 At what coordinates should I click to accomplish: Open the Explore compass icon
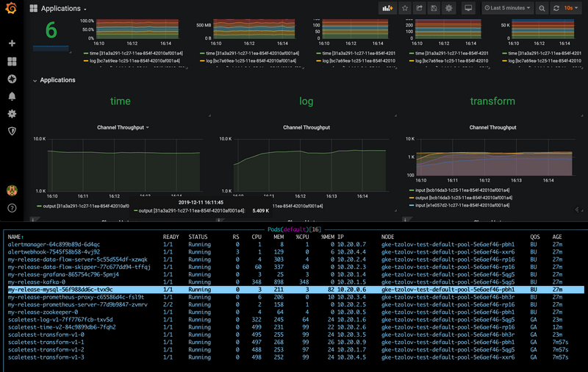pos(12,79)
